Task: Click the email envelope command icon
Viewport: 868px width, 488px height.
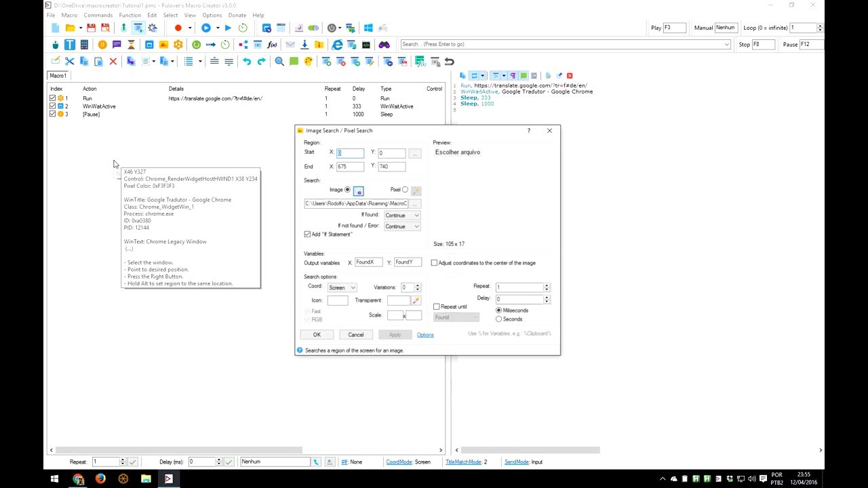Action: click(290, 45)
